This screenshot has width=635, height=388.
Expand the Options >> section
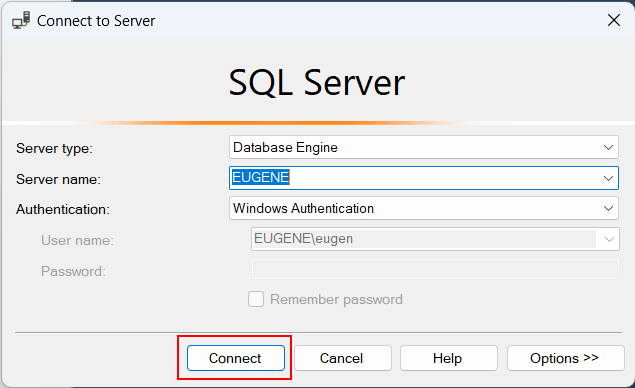(565, 358)
